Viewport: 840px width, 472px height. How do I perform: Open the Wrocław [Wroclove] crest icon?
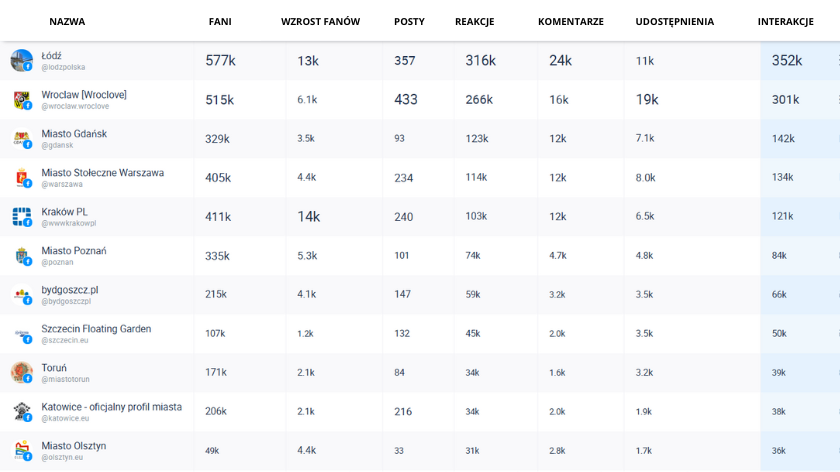coord(21,99)
